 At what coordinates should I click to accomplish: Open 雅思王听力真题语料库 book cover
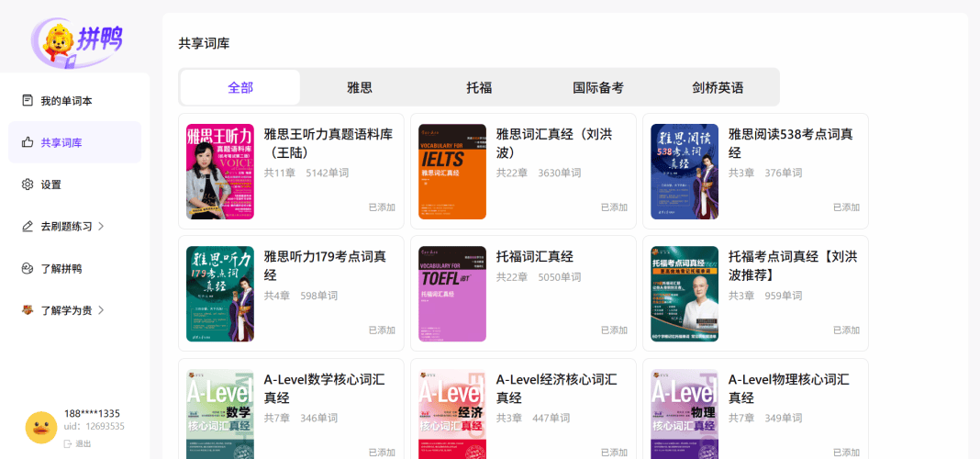click(220, 172)
